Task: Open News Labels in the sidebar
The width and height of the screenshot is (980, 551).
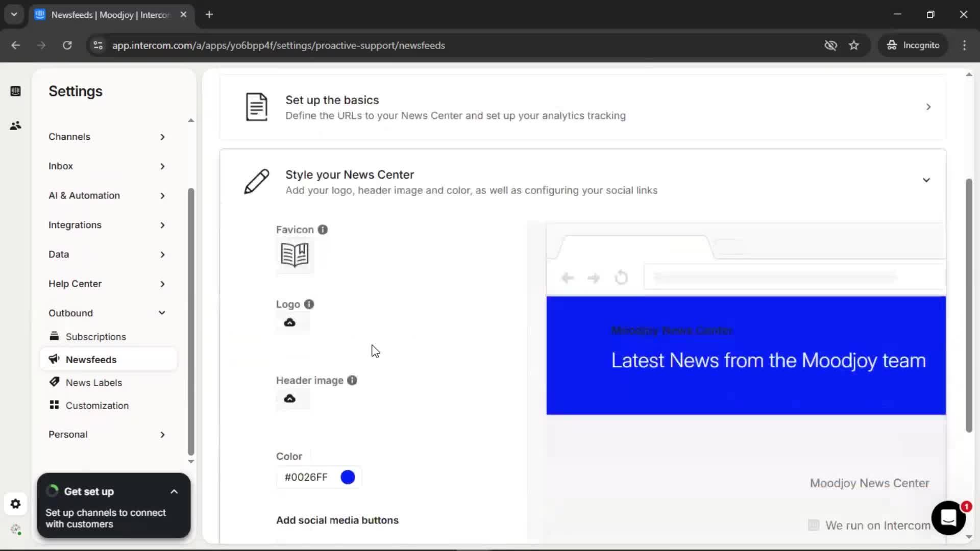Action: (108, 383)
